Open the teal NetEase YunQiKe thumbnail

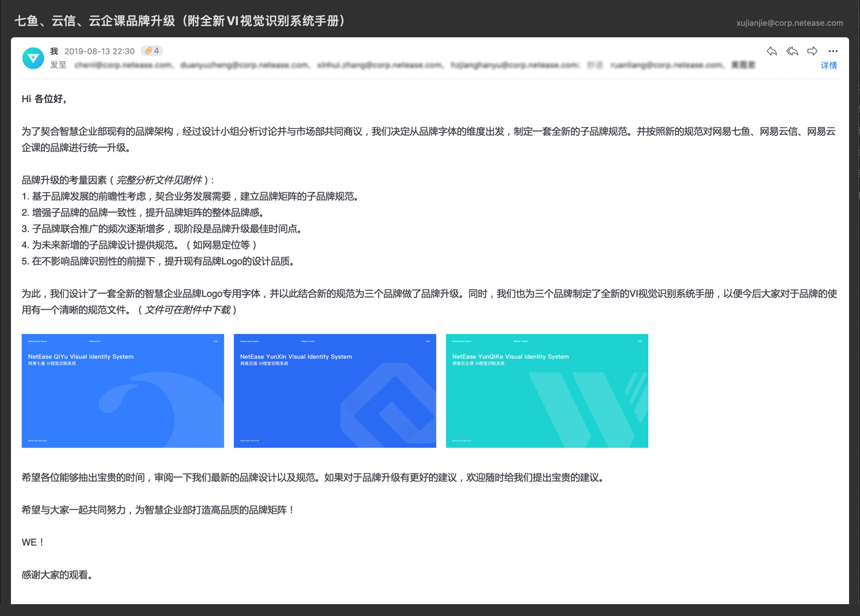[x=547, y=391]
